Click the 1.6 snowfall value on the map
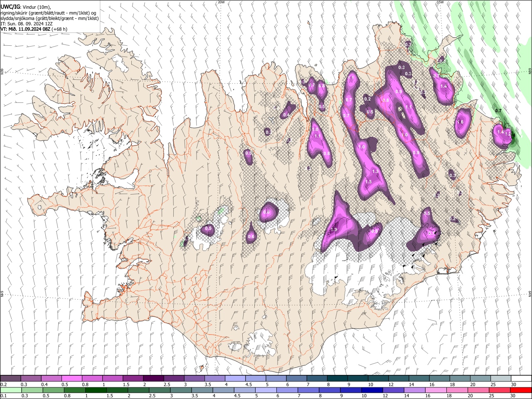The image size is (532, 399). tap(460, 122)
